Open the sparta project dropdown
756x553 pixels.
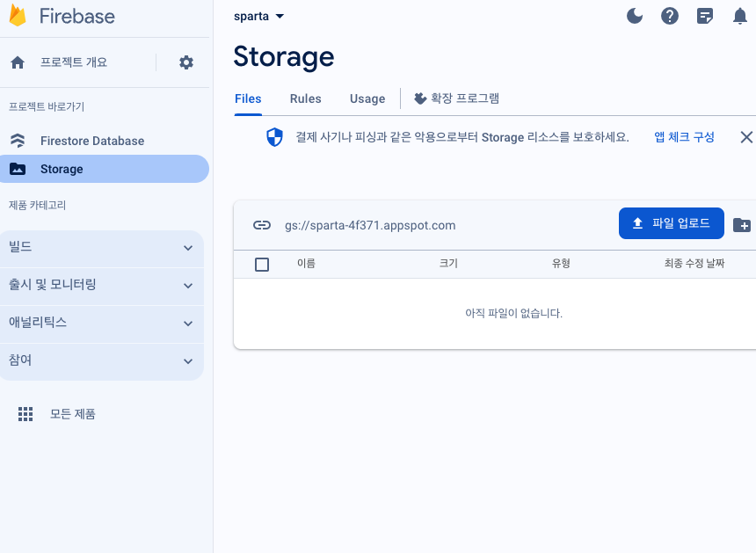[x=259, y=17]
